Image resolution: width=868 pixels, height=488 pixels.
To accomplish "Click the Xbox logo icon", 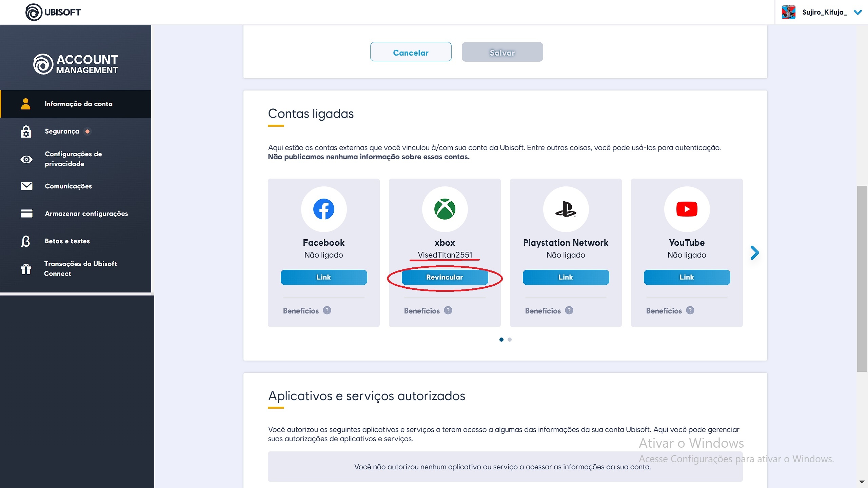I will point(445,209).
